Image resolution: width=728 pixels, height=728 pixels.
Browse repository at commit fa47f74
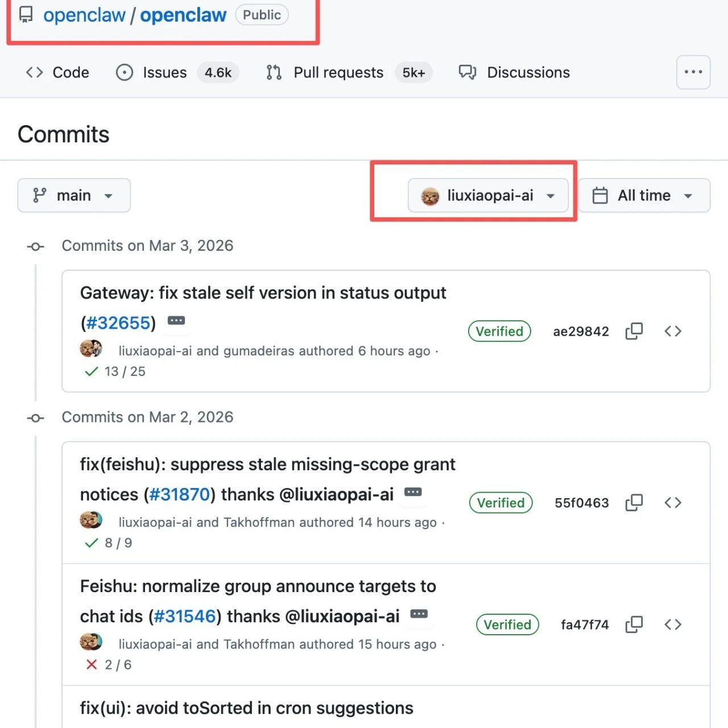click(x=672, y=624)
